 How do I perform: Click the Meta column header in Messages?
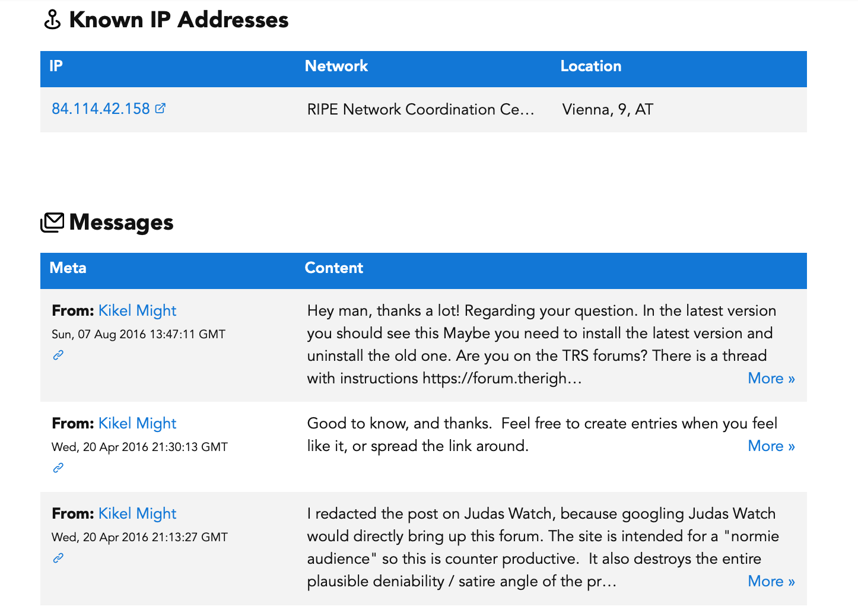(x=68, y=268)
